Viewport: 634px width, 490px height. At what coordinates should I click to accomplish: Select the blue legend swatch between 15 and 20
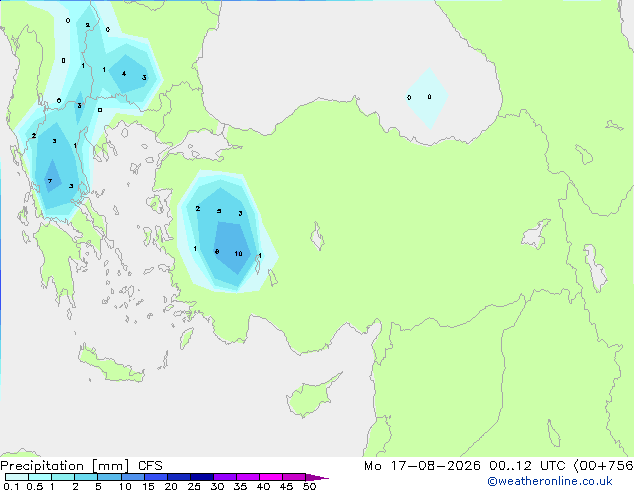[156, 477]
